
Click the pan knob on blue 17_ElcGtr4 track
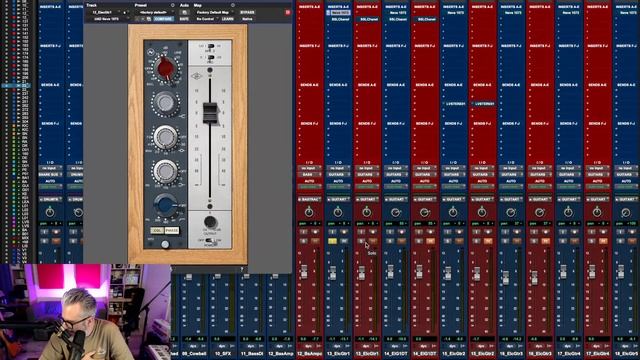(x=568, y=212)
